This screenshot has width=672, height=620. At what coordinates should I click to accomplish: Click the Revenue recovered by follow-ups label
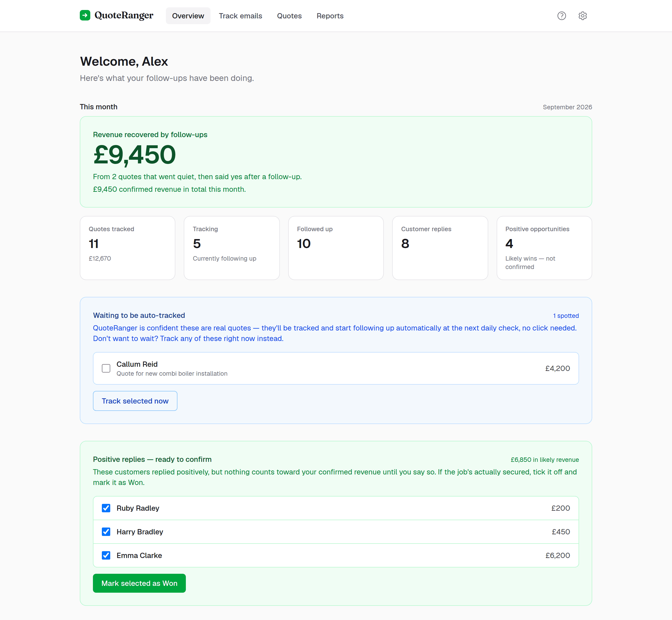tap(150, 135)
